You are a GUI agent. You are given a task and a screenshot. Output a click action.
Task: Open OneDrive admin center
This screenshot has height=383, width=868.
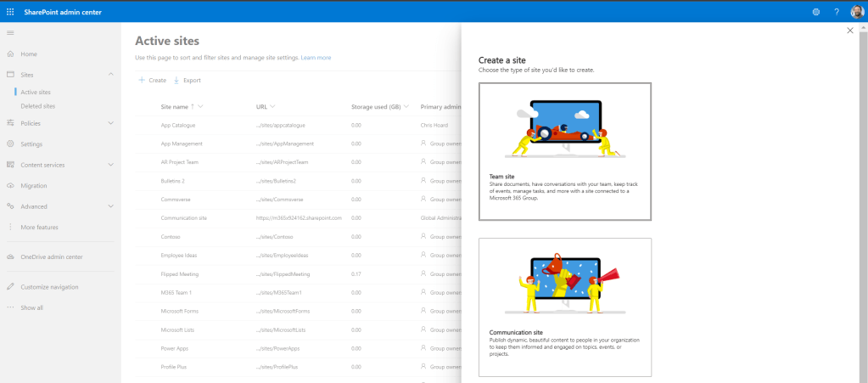click(51, 256)
